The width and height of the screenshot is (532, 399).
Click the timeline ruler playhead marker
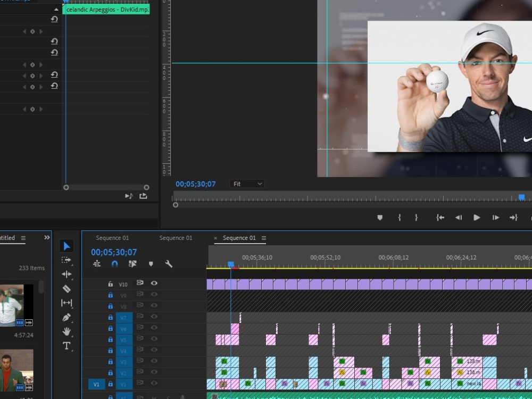pyautogui.click(x=231, y=264)
